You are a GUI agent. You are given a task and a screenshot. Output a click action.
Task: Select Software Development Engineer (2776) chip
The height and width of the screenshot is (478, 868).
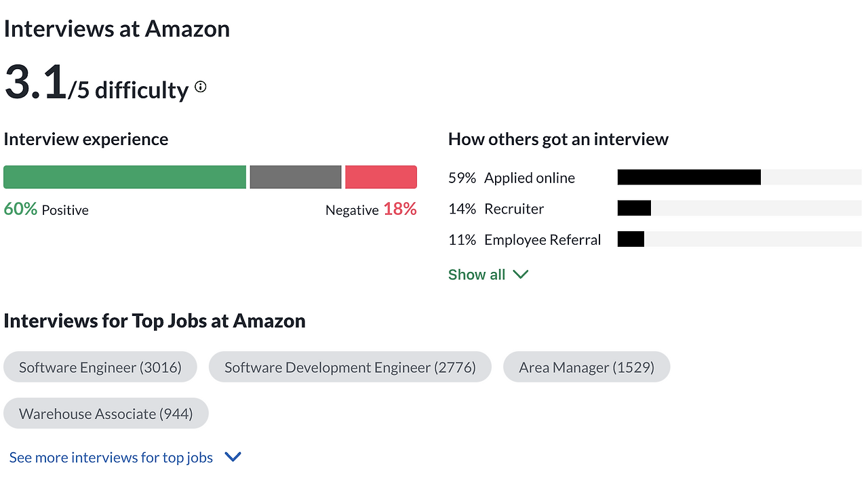tap(350, 367)
